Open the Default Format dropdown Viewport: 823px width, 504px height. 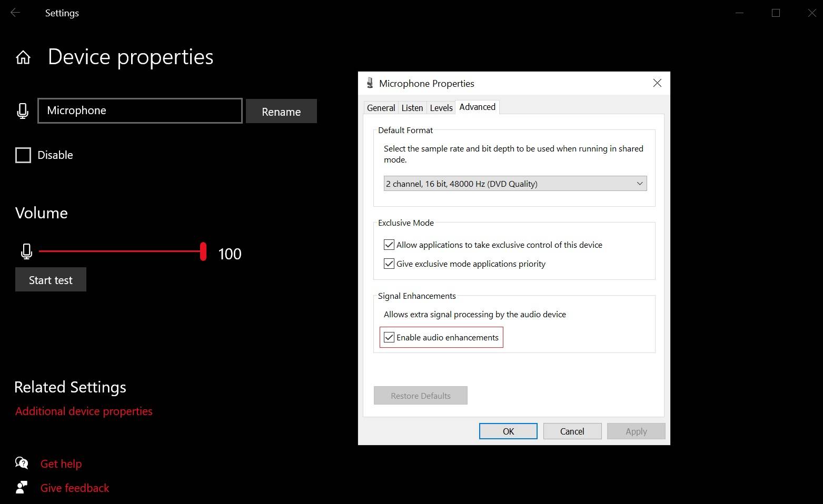point(639,183)
